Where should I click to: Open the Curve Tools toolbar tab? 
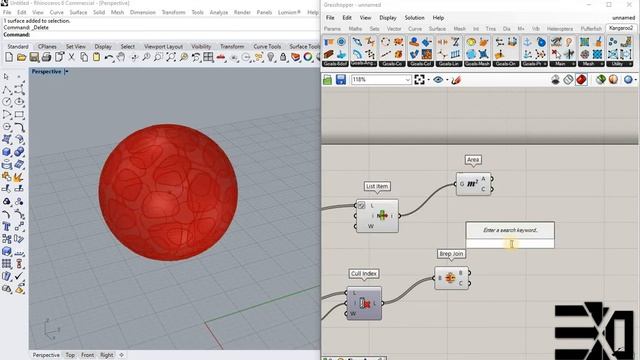[267, 47]
